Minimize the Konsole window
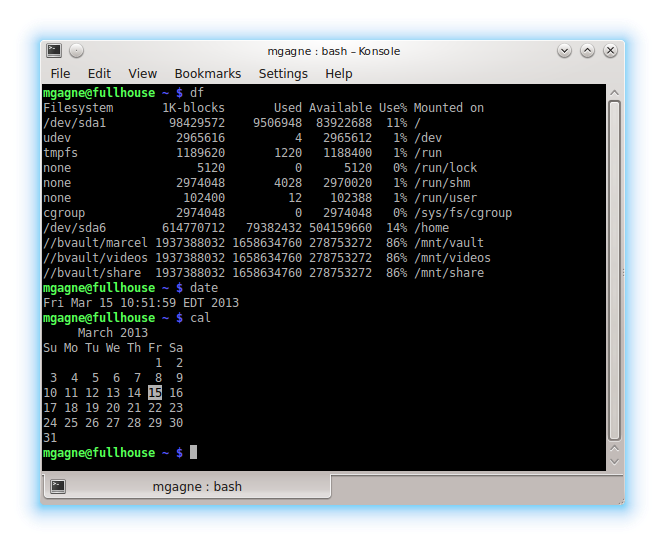 point(564,51)
